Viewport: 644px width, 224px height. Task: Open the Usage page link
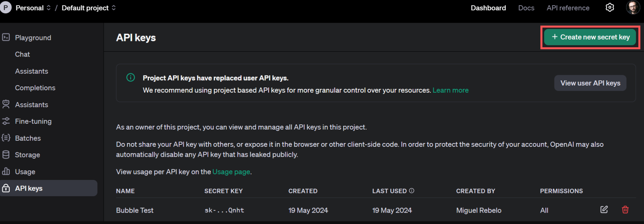coord(231,172)
